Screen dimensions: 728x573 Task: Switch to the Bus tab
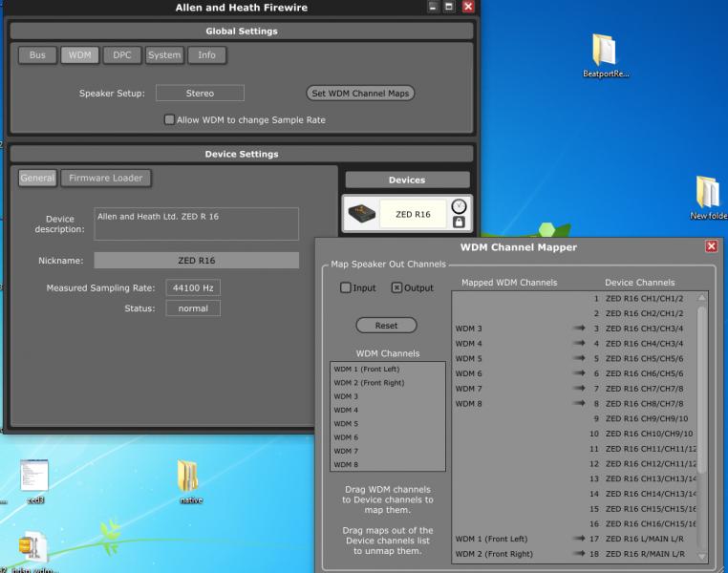coord(37,54)
